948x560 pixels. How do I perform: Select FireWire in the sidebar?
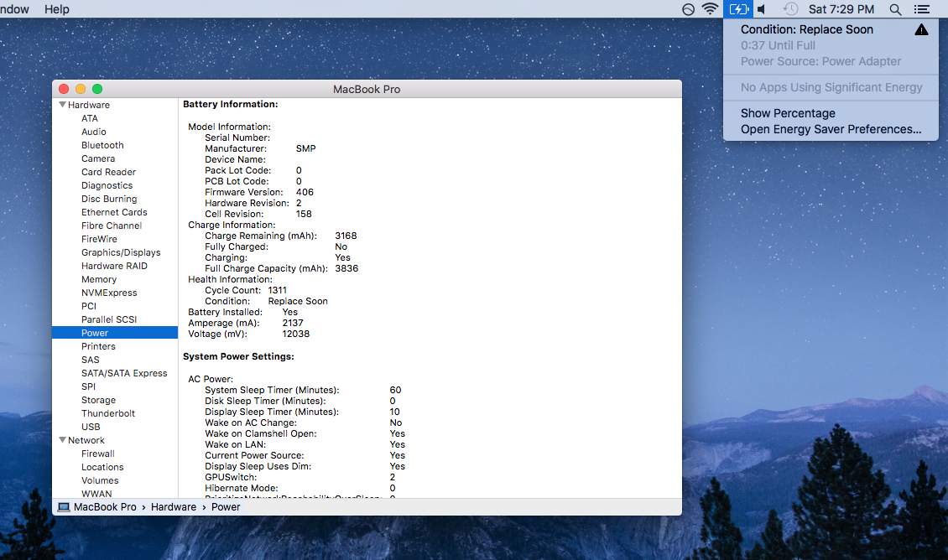[x=99, y=239]
